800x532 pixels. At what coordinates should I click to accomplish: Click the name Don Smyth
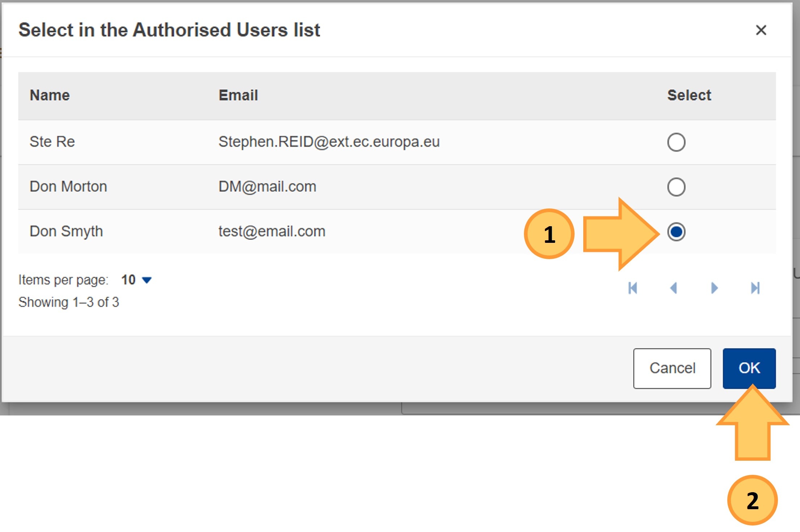click(x=66, y=232)
